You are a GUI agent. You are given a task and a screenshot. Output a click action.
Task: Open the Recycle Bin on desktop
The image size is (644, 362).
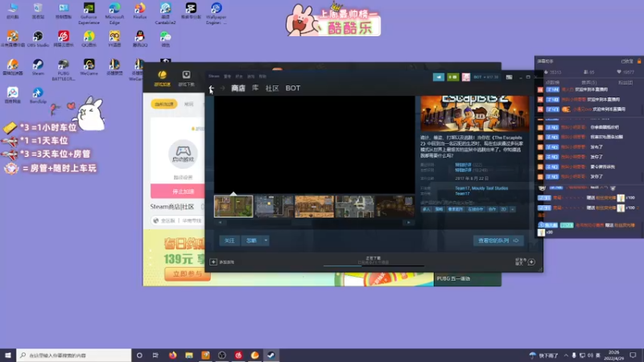38,11
